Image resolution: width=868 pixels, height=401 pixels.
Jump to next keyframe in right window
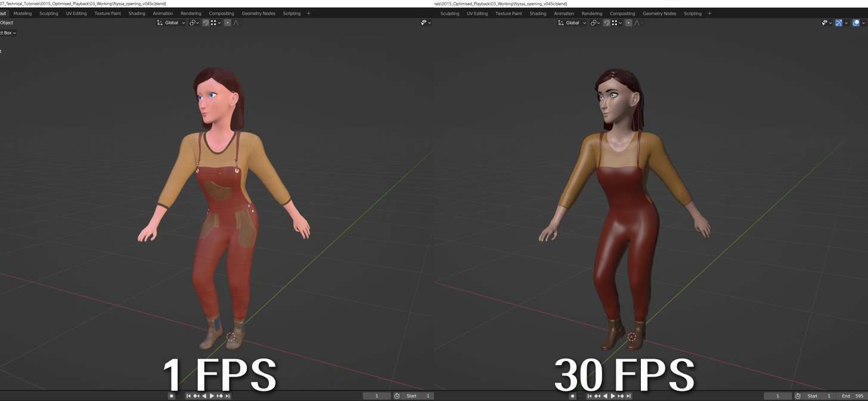coord(621,396)
